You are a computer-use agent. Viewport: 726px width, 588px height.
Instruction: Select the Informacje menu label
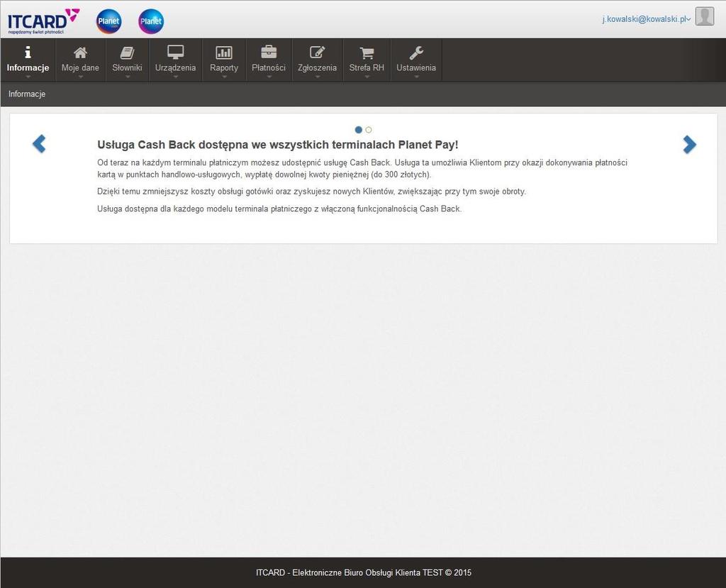28,67
